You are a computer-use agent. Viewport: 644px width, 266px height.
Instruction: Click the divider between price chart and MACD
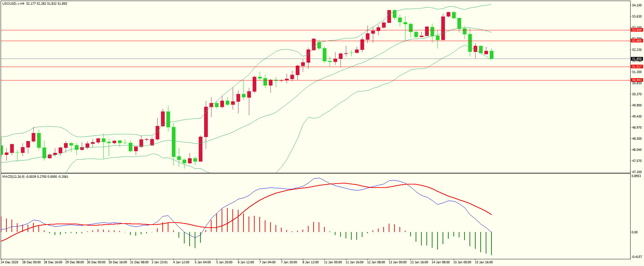pyautogui.click(x=315, y=173)
